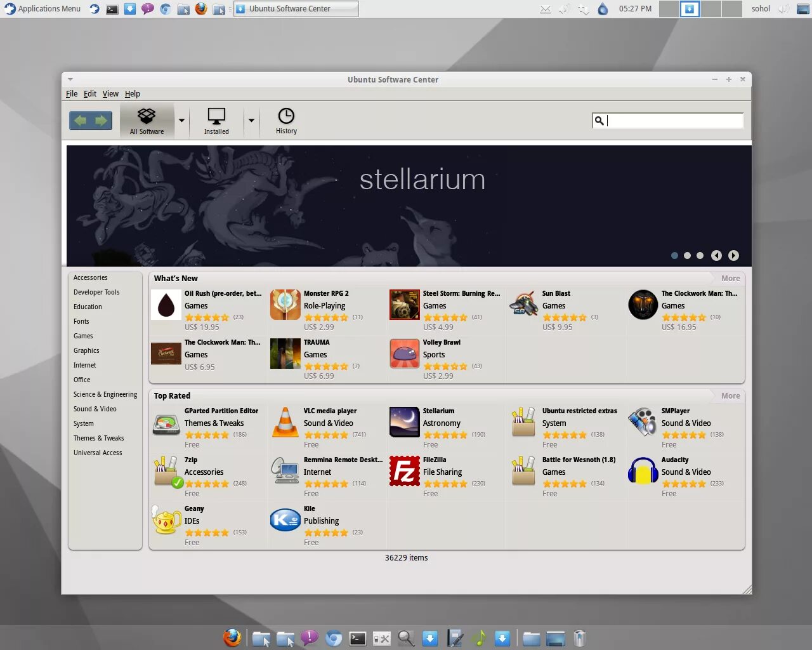
Task: Open the Games category in sidebar
Action: tap(83, 336)
